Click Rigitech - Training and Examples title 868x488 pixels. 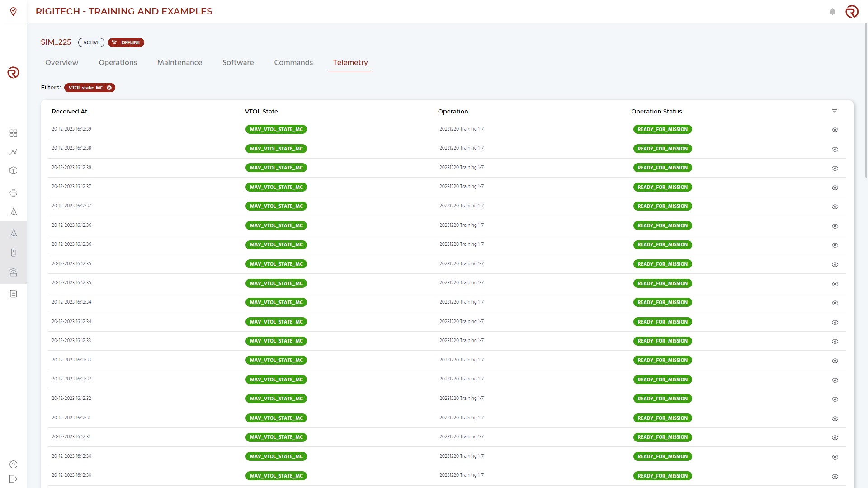[124, 11]
